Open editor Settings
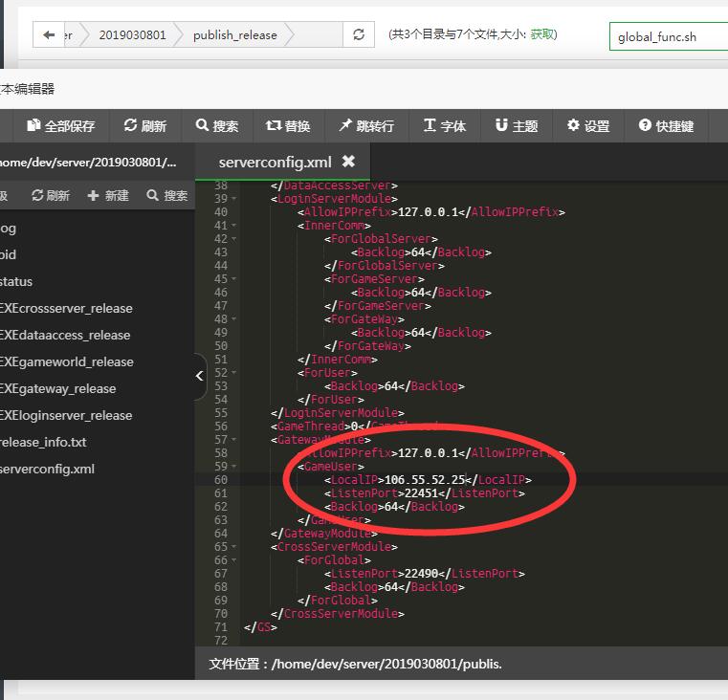Screen dimensions: 728x700 click(x=588, y=125)
